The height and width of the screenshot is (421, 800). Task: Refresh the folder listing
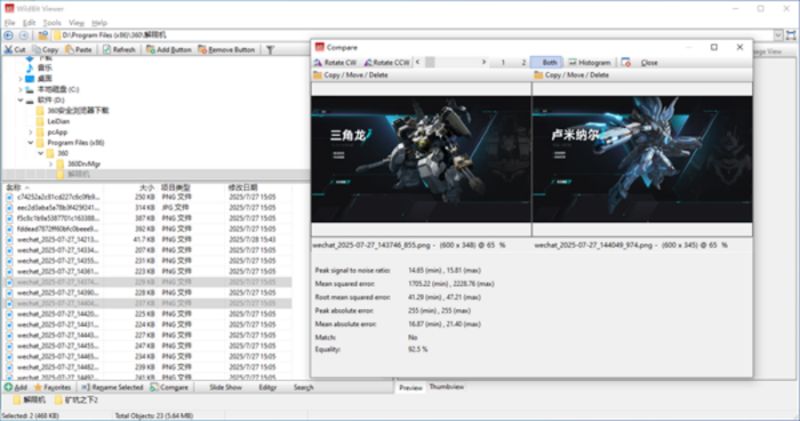pyautogui.click(x=119, y=49)
